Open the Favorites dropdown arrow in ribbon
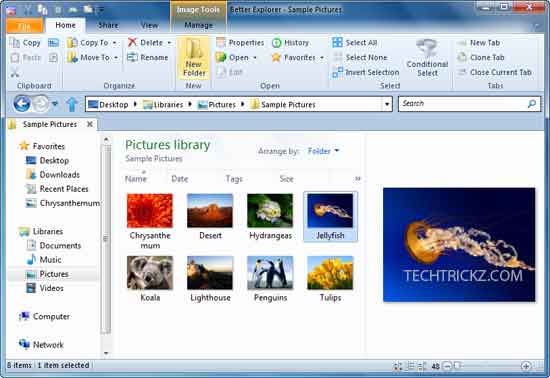550x378 pixels. pyautogui.click(x=322, y=58)
